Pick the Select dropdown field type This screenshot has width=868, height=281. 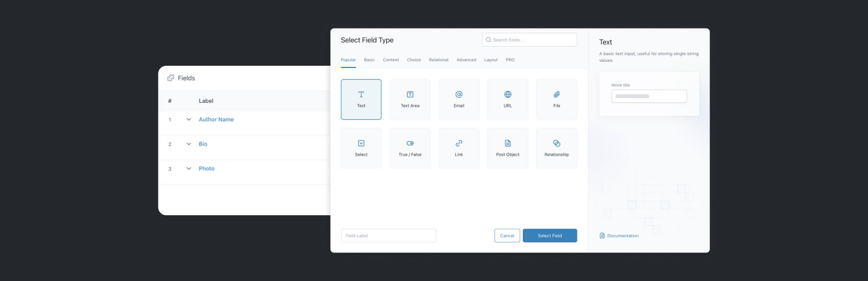tap(361, 148)
